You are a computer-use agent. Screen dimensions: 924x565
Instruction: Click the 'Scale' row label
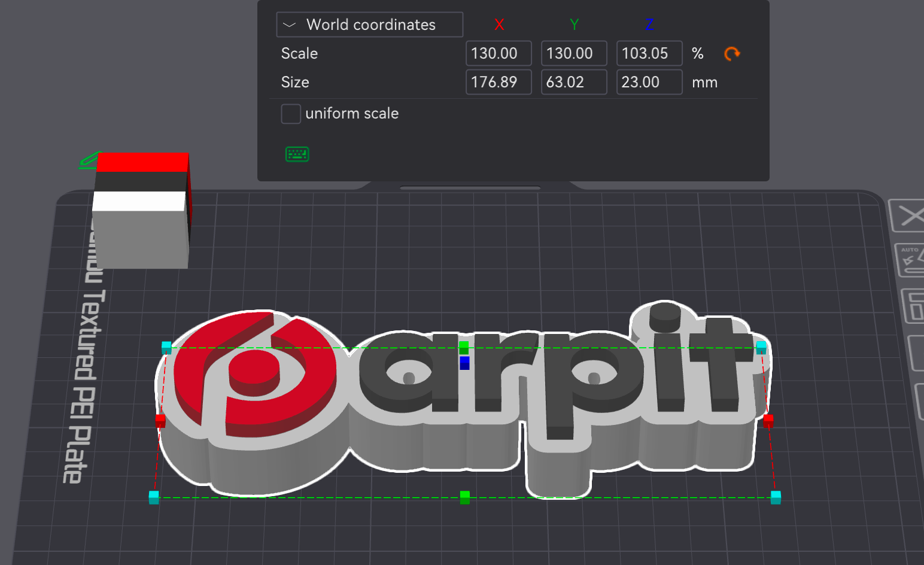[x=299, y=53]
